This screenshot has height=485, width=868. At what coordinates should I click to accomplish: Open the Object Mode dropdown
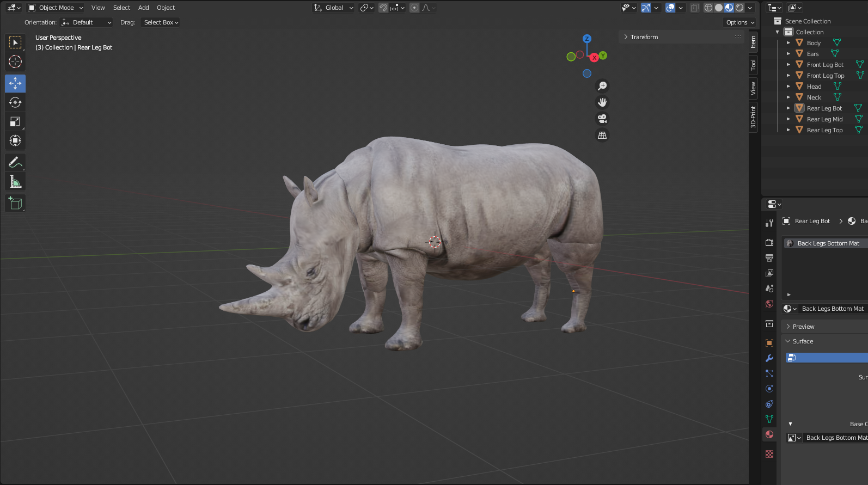click(56, 8)
